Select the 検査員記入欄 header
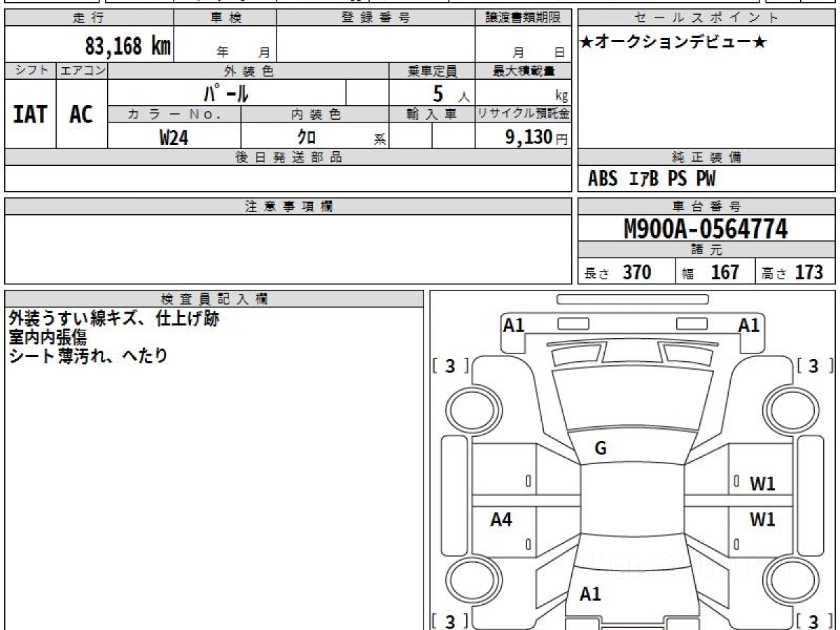The image size is (840, 630). tap(214, 299)
